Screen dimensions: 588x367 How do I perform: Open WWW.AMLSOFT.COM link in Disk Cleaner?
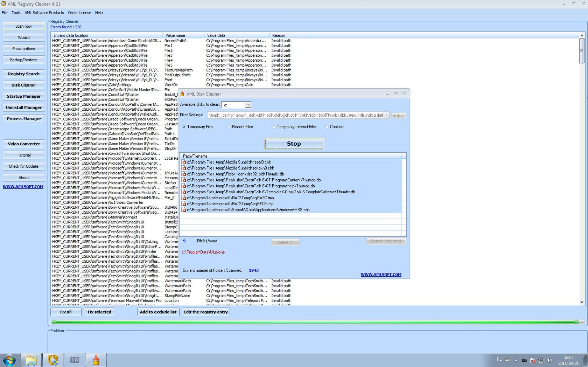point(381,275)
